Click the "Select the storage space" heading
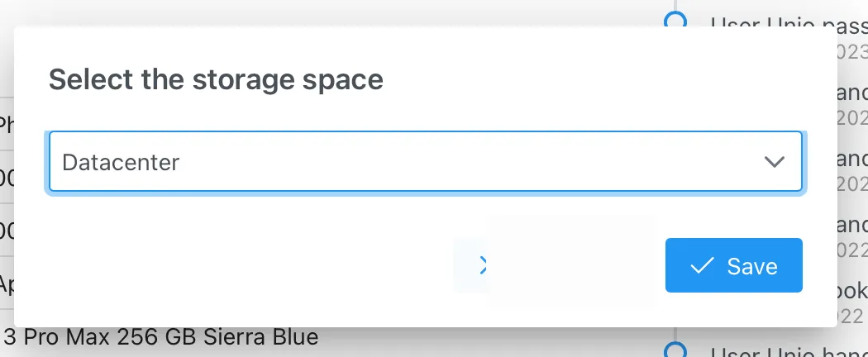Screen dimensions: 868x357 (x=216, y=80)
